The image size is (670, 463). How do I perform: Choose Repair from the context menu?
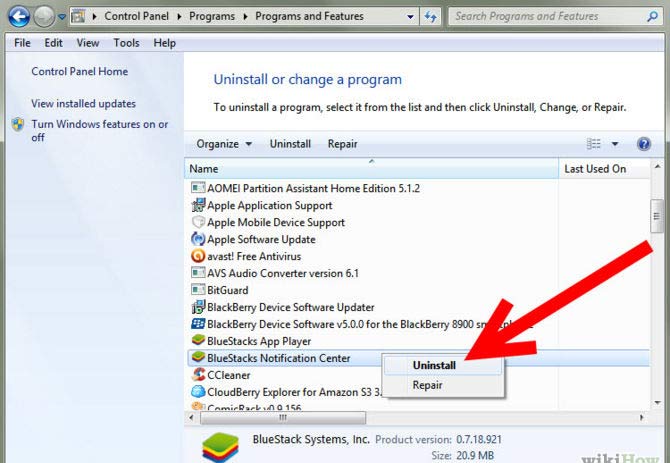pyautogui.click(x=427, y=385)
